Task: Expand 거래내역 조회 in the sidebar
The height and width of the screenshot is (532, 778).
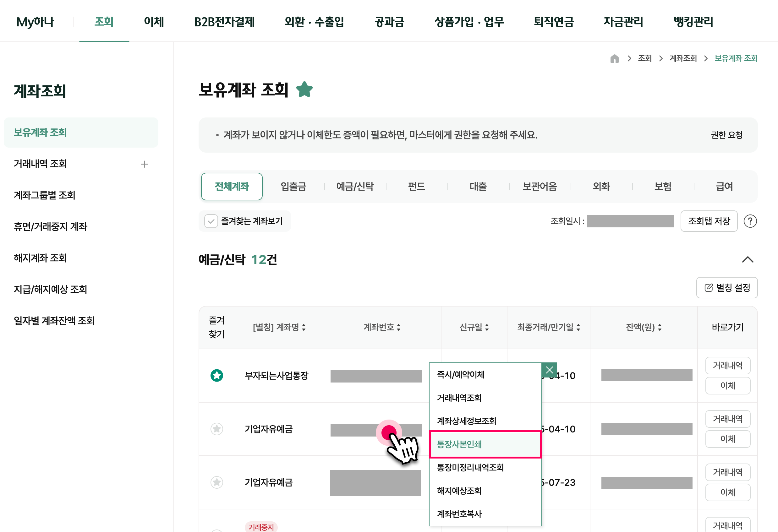Action: point(145,164)
